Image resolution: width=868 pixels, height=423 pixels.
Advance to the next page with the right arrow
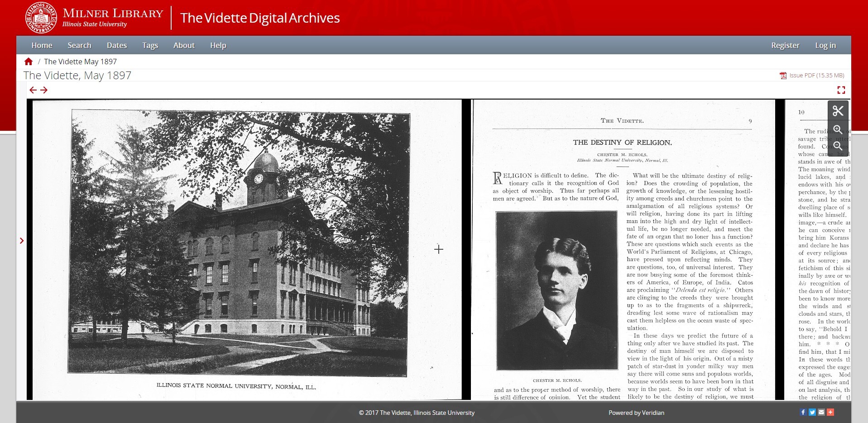[x=44, y=90]
